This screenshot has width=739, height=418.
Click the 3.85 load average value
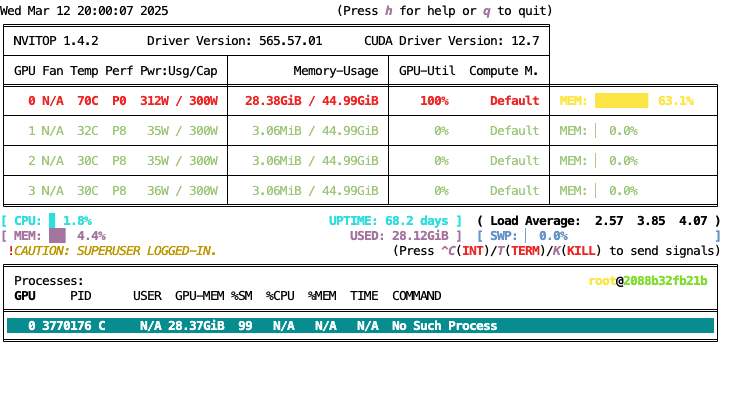click(651, 221)
